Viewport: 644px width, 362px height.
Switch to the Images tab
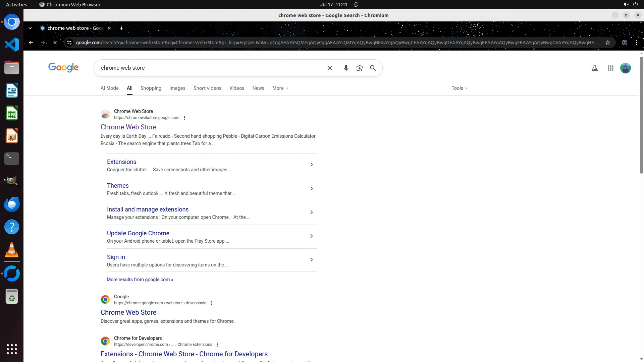point(177,88)
